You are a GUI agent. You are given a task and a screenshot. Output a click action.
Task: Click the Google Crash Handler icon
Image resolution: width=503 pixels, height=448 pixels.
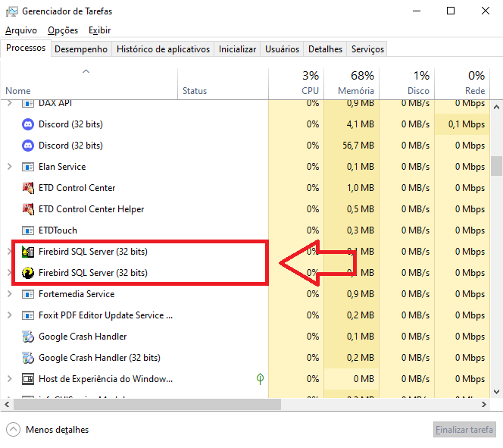(x=28, y=337)
